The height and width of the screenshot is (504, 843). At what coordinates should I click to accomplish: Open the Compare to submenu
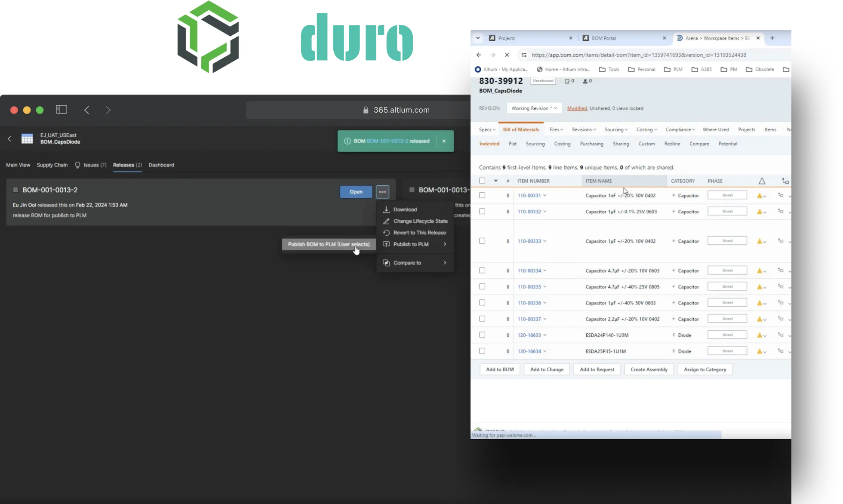(x=415, y=263)
